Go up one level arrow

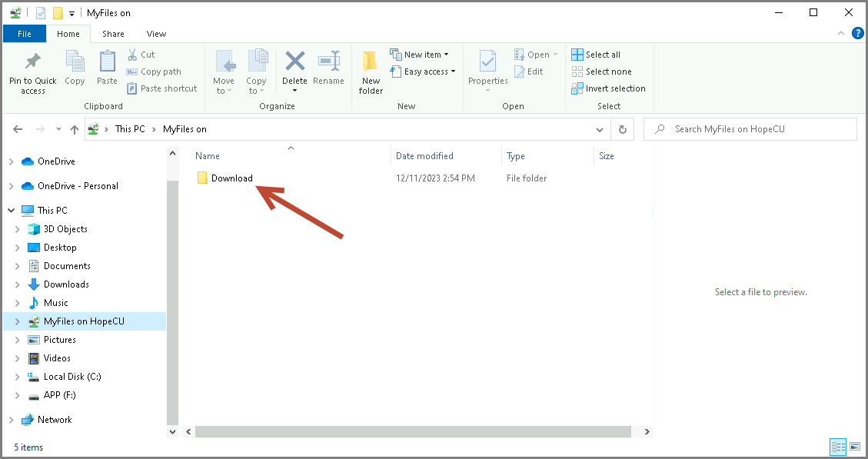(x=74, y=129)
